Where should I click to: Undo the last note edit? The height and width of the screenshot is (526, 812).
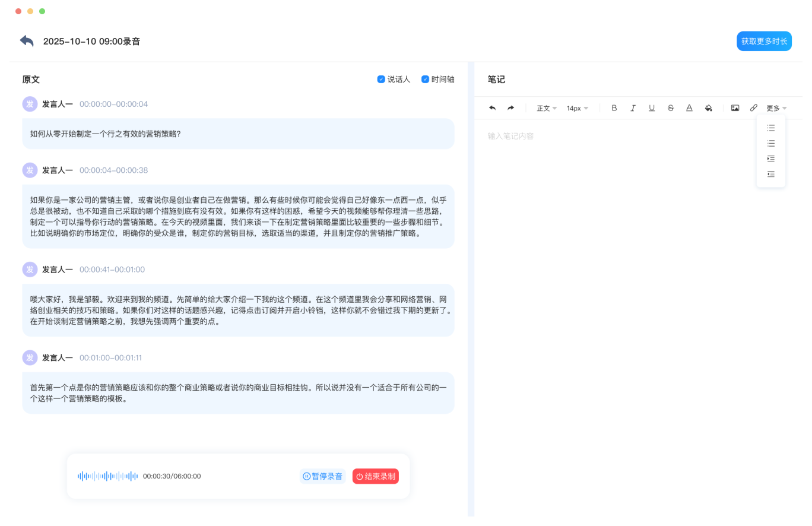pos(492,108)
